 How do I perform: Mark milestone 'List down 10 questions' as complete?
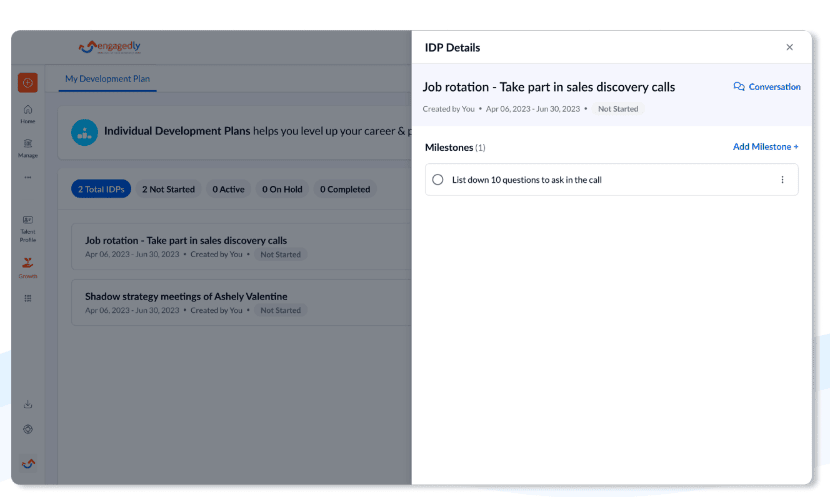pyautogui.click(x=438, y=180)
